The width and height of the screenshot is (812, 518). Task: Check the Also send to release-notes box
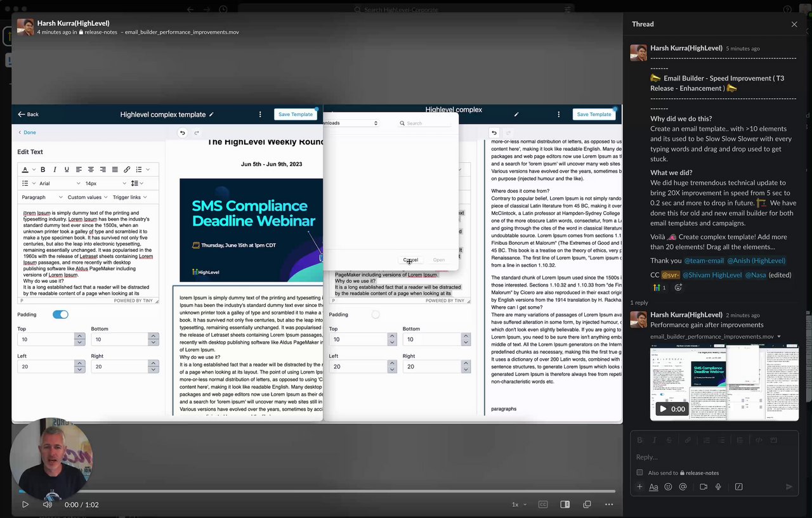639,472
